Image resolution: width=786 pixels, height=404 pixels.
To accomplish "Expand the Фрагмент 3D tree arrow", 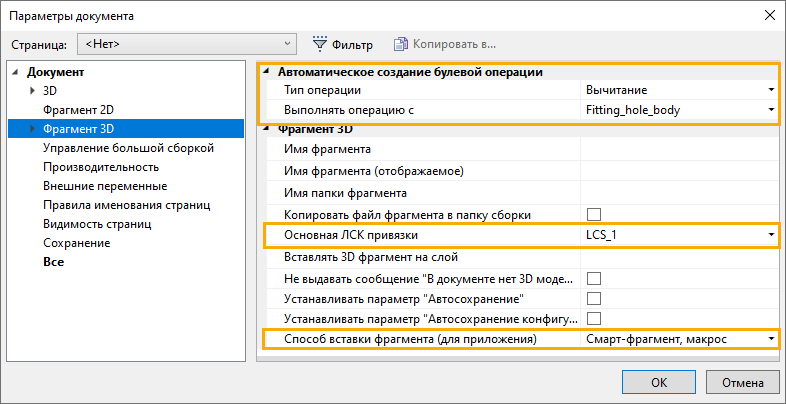I will click(33, 129).
